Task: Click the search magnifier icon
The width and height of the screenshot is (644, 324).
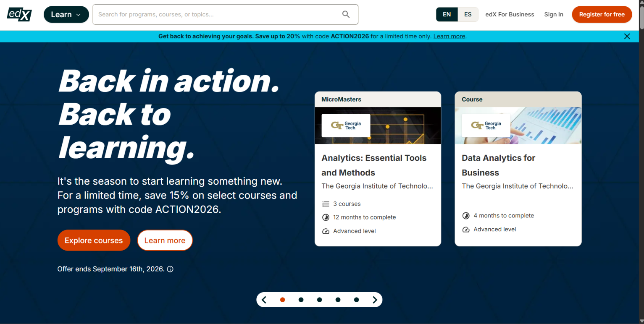Action: 346,14
